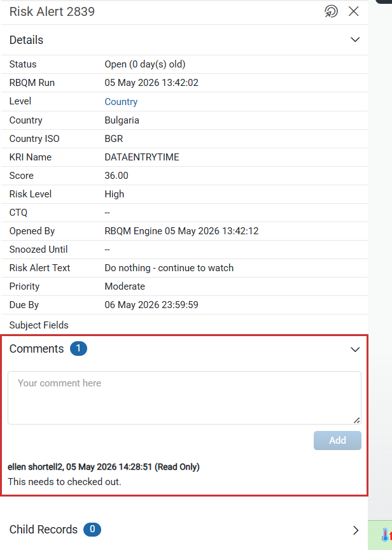392x550 pixels.
Task: Select Due By value '06 May 2026 23:59:59'
Action: pos(151,305)
